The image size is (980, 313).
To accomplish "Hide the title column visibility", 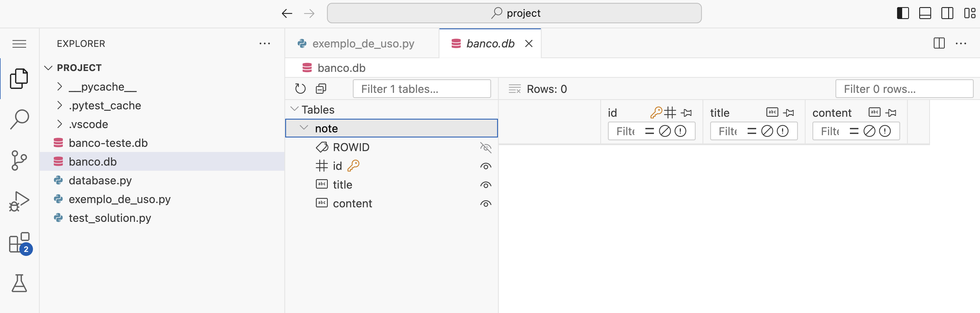I will pyautogui.click(x=485, y=185).
